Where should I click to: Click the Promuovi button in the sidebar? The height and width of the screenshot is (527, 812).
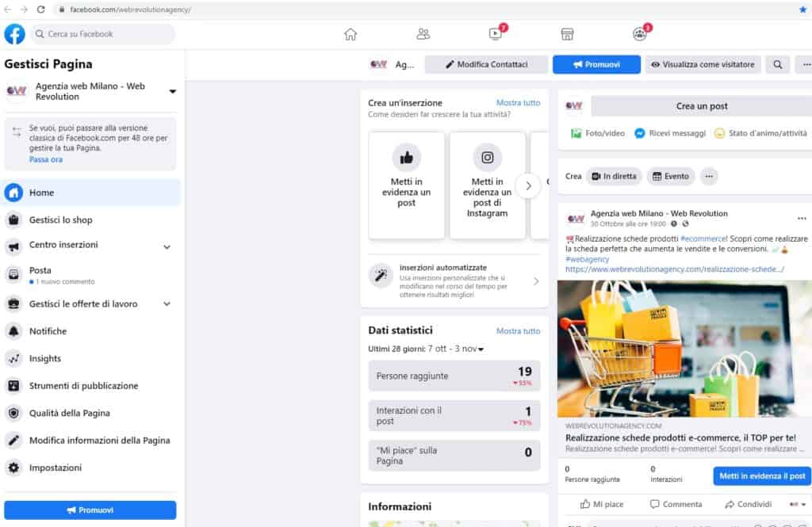[x=90, y=510]
